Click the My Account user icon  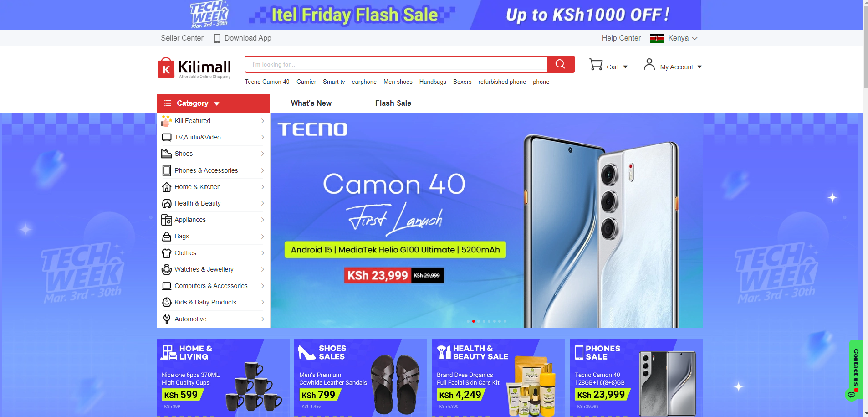pos(649,64)
